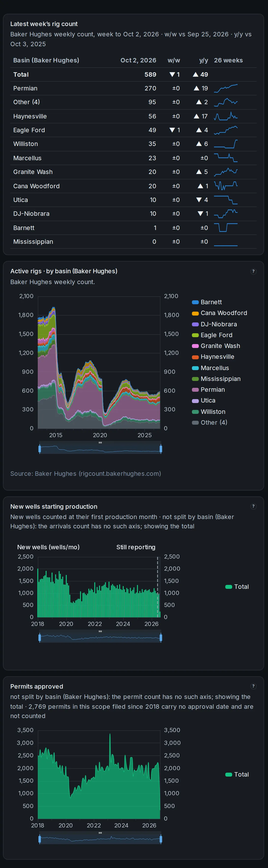Viewport: 268px width, 868px height.
Task: Select the Utica row label in table
Action: (x=21, y=200)
